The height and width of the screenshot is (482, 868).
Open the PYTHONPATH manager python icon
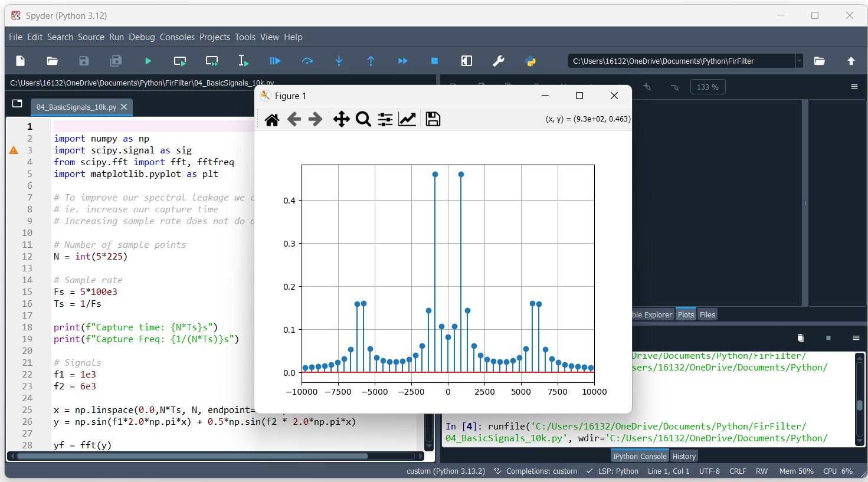click(x=530, y=61)
